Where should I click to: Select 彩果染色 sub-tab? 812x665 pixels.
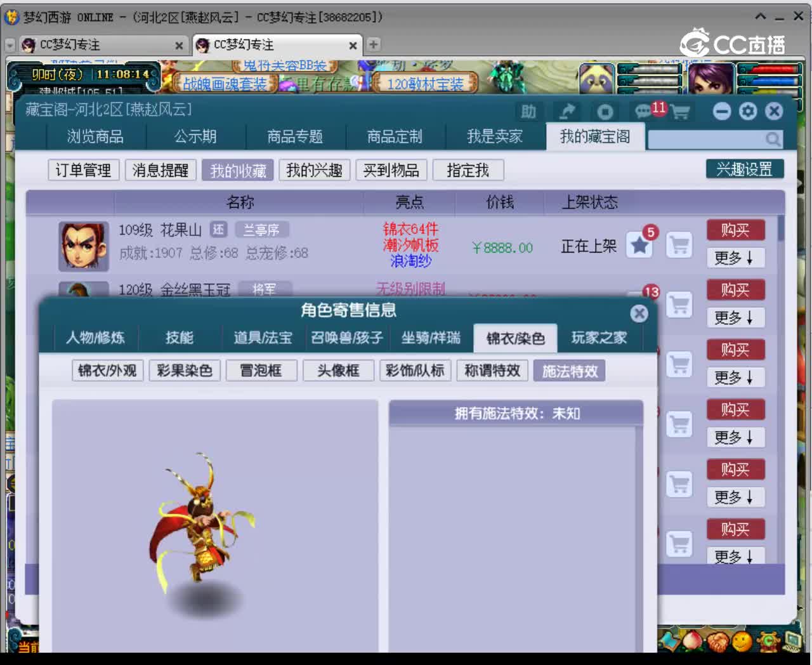185,371
